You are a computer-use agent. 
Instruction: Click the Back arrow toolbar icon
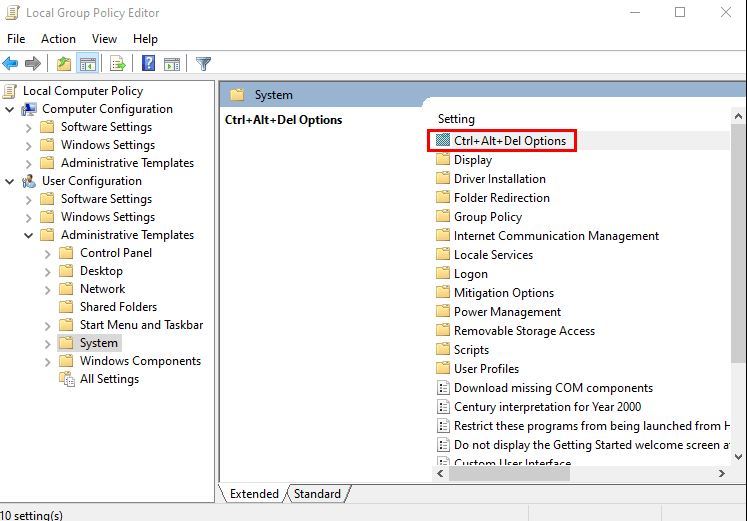[x=10, y=63]
